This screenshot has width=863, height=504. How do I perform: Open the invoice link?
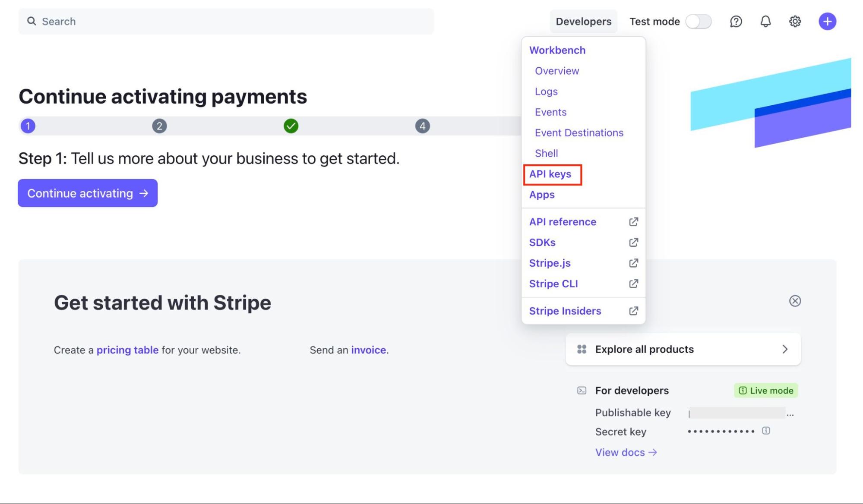368,350
